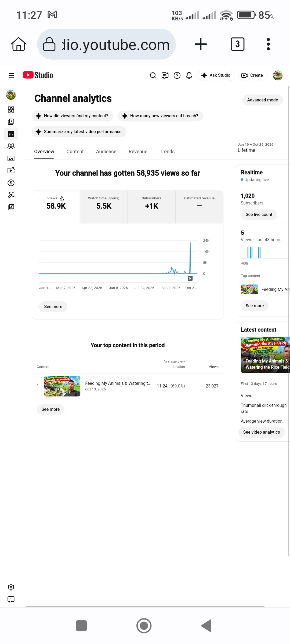
Task: Click the Create button
Action: tap(252, 75)
